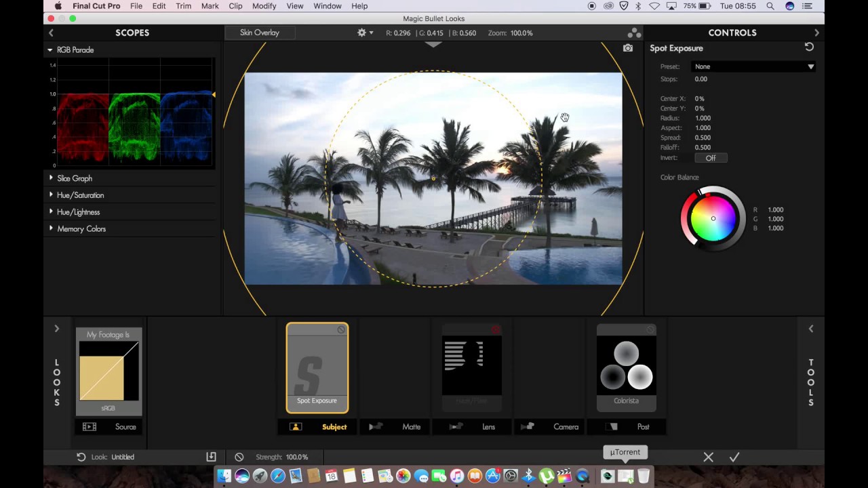Click the bypass icon next to Strength

(239, 457)
